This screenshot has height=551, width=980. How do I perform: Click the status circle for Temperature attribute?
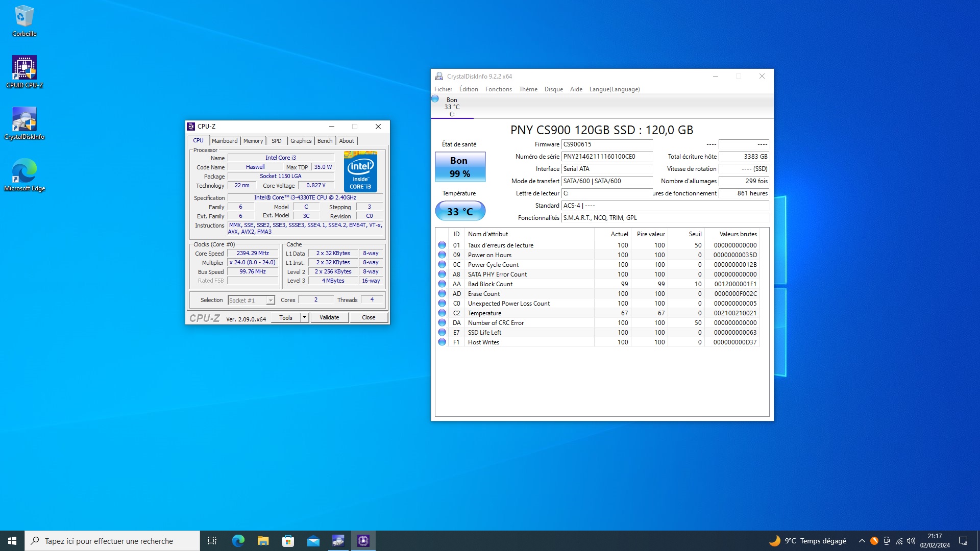442,313
